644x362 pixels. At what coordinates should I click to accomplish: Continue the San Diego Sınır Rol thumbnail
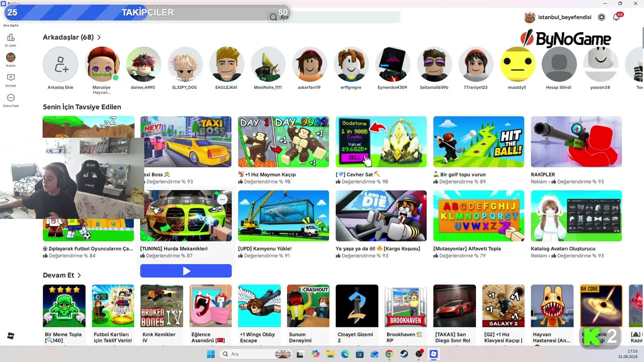(x=455, y=306)
